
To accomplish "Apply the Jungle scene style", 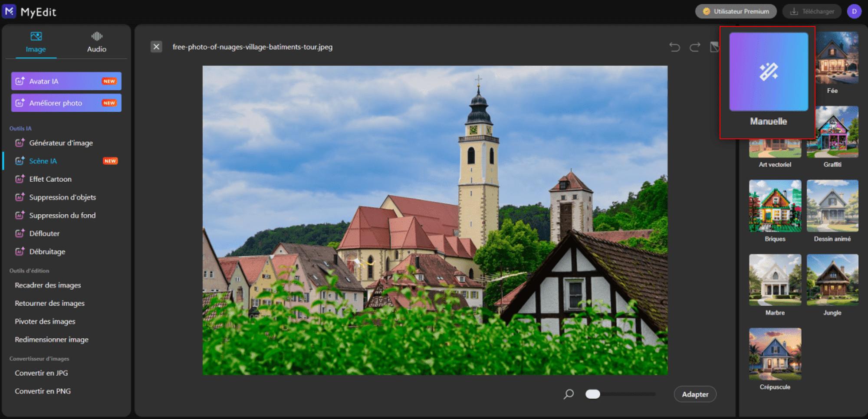I will coord(832,280).
